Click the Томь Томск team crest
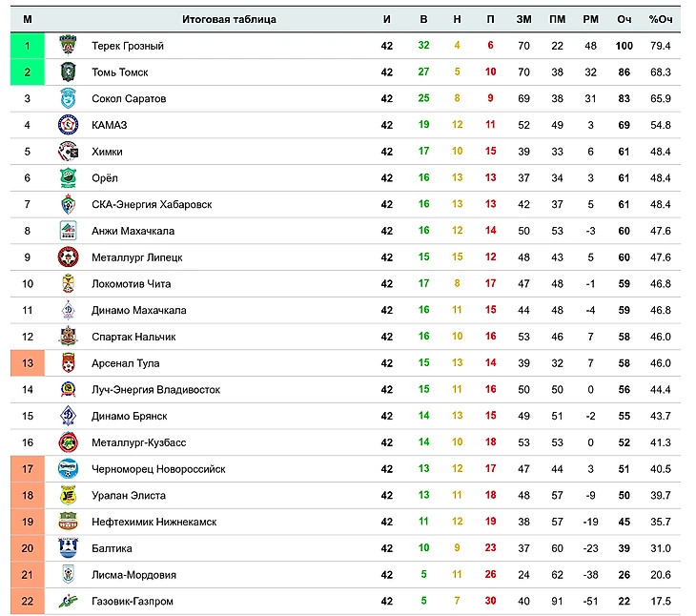The height and width of the screenshot is (616, 696). [68, 72]
